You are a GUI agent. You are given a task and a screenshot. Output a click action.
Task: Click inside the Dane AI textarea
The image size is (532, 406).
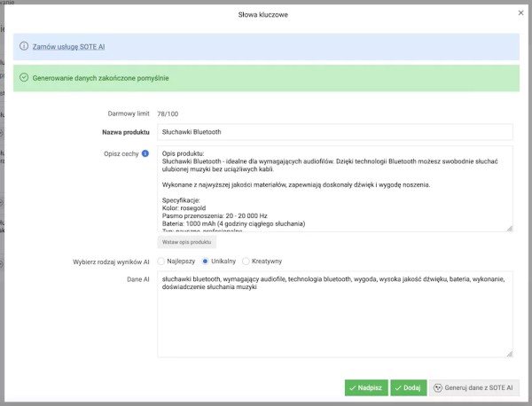click(x=334, y=315)
